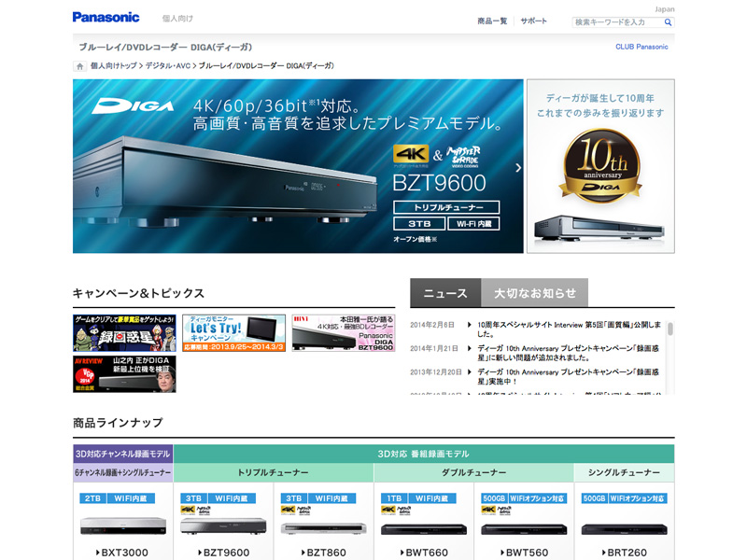This screenshot has height=560, width=747.
Task: Click the トリプルチューナー column header in lineup
Action: 274,472
